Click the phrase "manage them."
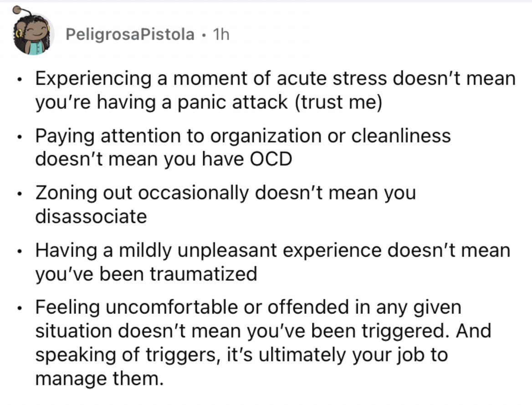The image size is (532, 405). (x=99, y=378)
